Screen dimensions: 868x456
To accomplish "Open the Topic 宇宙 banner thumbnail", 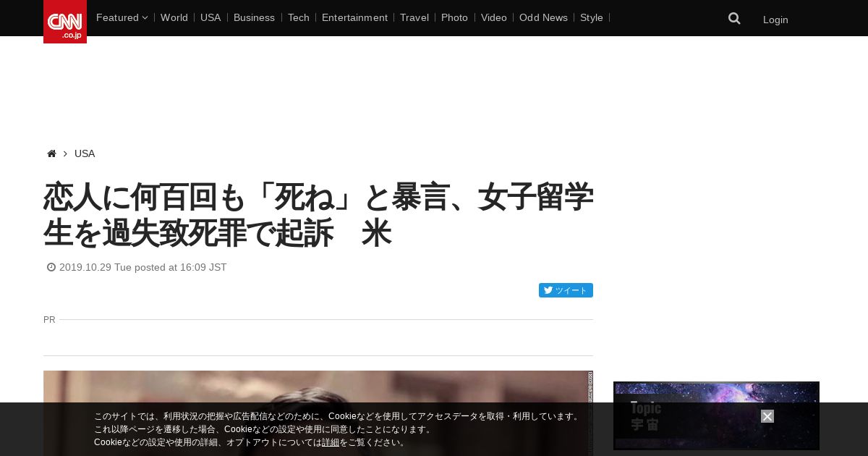I will (716, 415).
